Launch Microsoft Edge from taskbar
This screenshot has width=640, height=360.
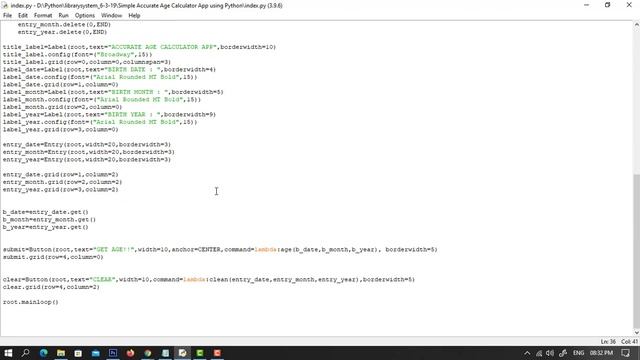(x=44, y=353)
